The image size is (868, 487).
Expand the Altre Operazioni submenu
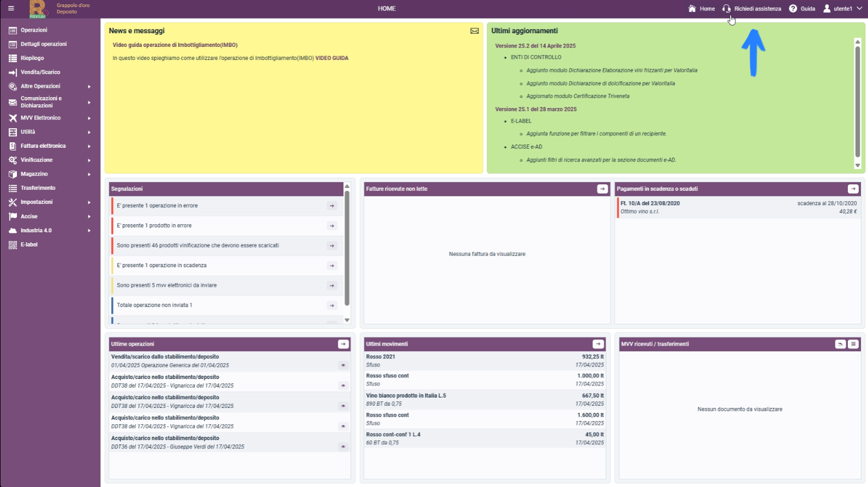pyautogui.click(x=50, y=86)
